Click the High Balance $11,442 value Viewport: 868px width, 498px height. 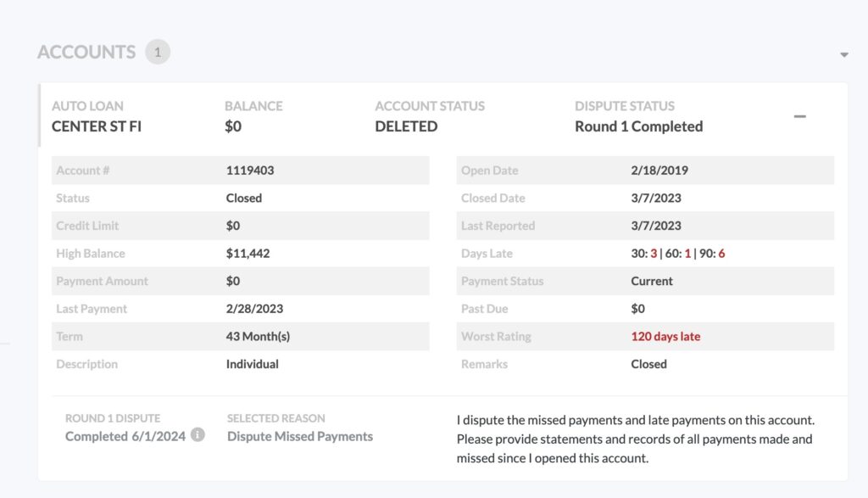point(248,254)
